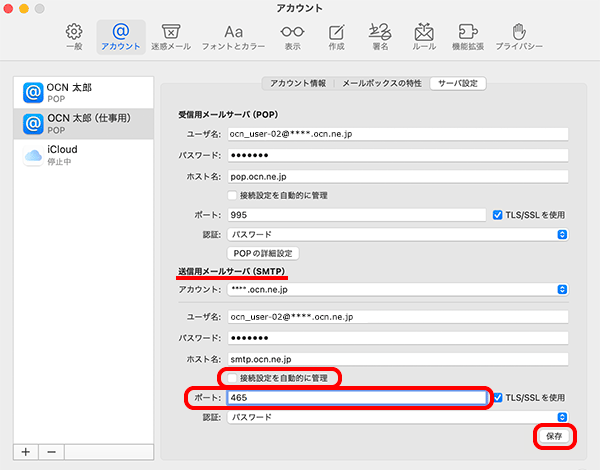Click the SMTP パスワード field

coord(398,338)
